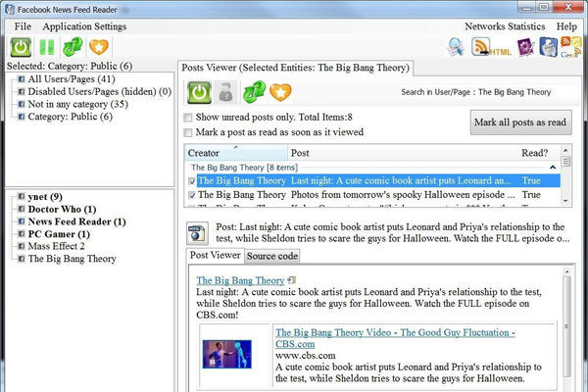
Task: Click the Facebook icon beside Doctor Who (1)
Action: click(x=22, y=209)
